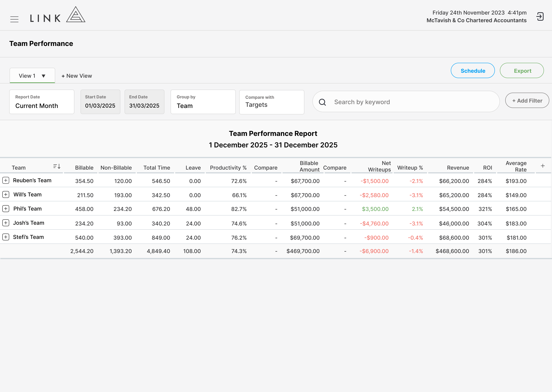This screenshot has width=552, height=392.
Task: Open the Compare with Targets dropdown
Action: (272, 102)
